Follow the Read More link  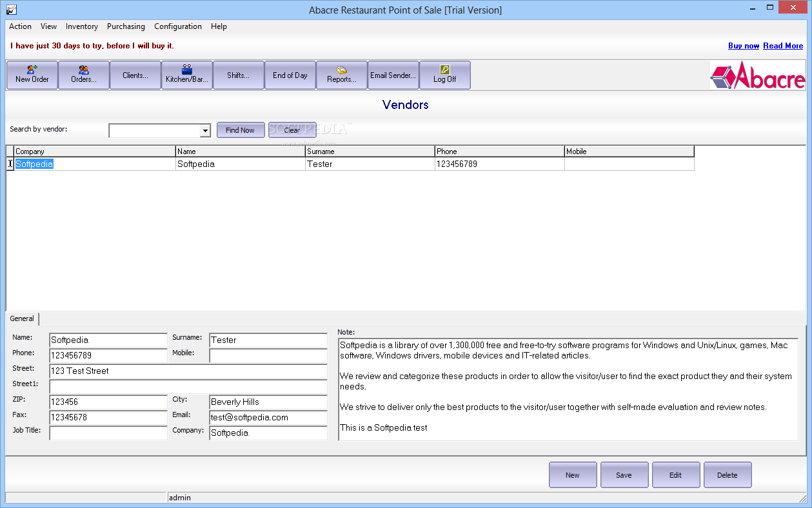[783, 46]
